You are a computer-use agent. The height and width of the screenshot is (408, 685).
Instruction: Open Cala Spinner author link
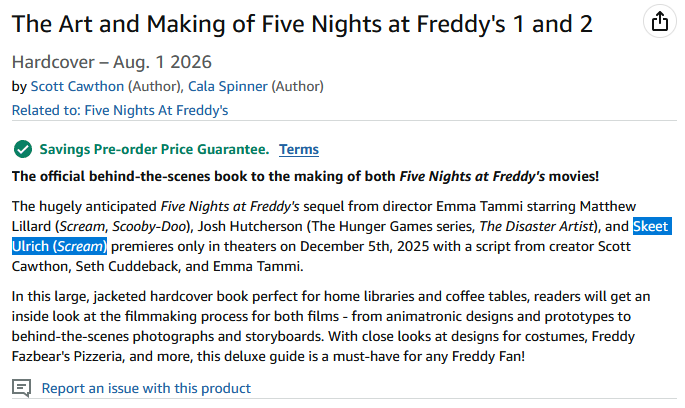[228, 86]
